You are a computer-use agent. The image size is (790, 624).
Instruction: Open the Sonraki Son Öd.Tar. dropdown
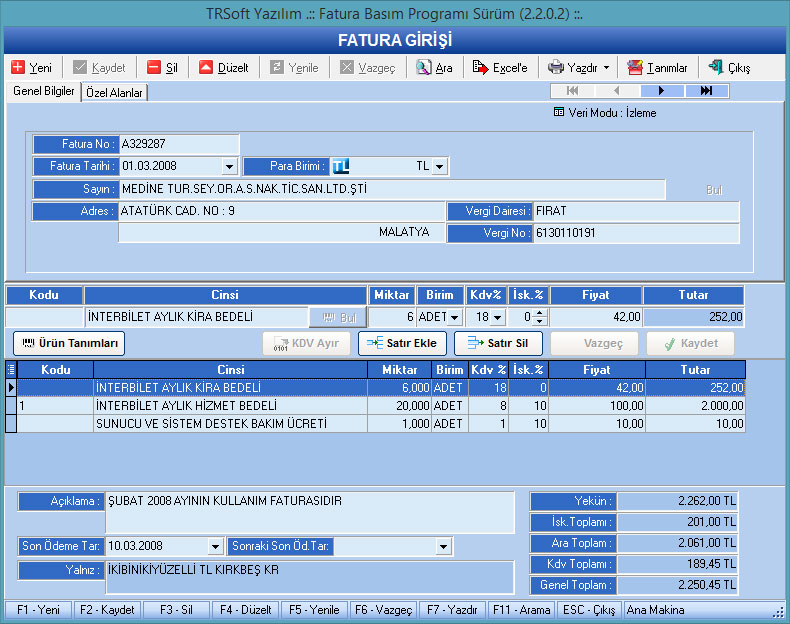tap(443, 546)
